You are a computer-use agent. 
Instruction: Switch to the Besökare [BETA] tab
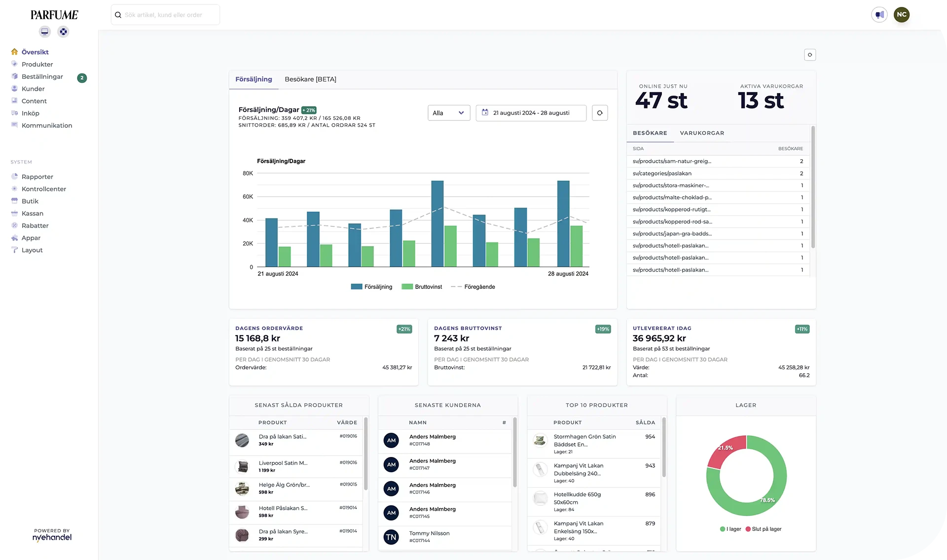pyautogui.click(x=310, y=79)
